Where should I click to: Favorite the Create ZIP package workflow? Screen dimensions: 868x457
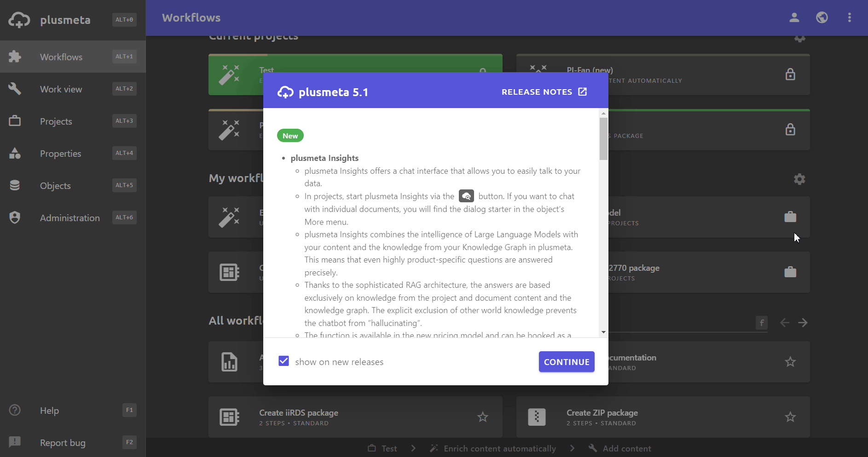click(790, 417)
